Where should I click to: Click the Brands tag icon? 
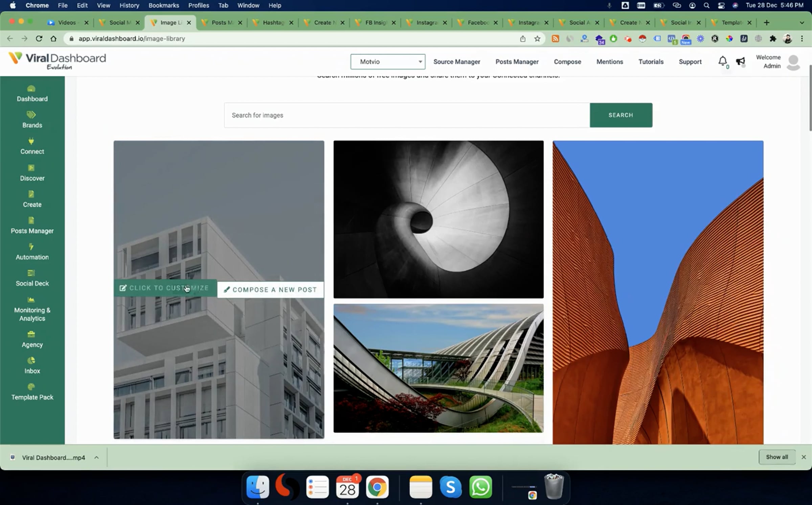click(31, 115)
